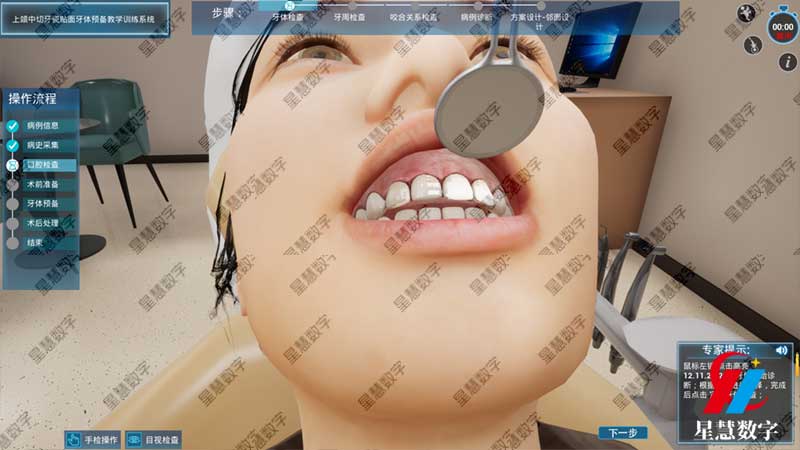The height and width of the screenshot is (450, 800).
Task: Select the dental probe tool icon
Action: 753,45
